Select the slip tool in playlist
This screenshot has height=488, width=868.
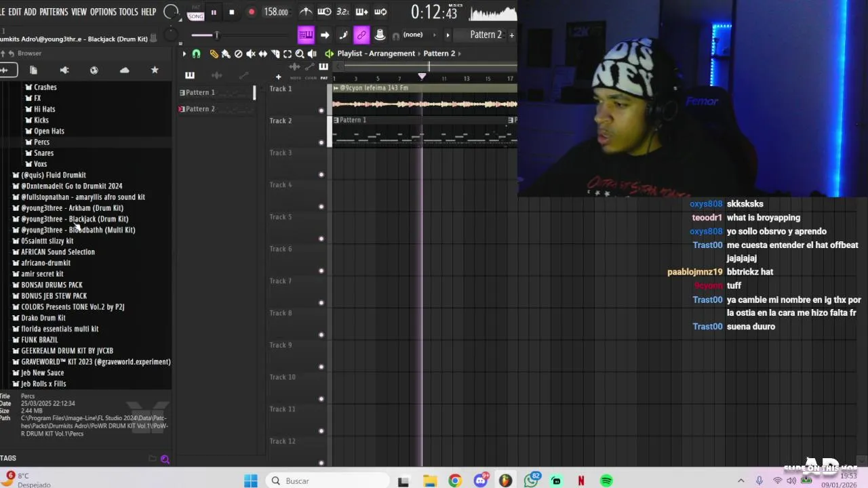pyautogui.click(x=263, y=54)
